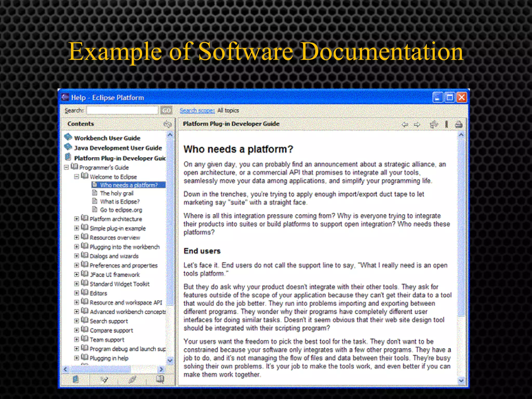Open 'The holy grail' topic

tap(117, 193)
